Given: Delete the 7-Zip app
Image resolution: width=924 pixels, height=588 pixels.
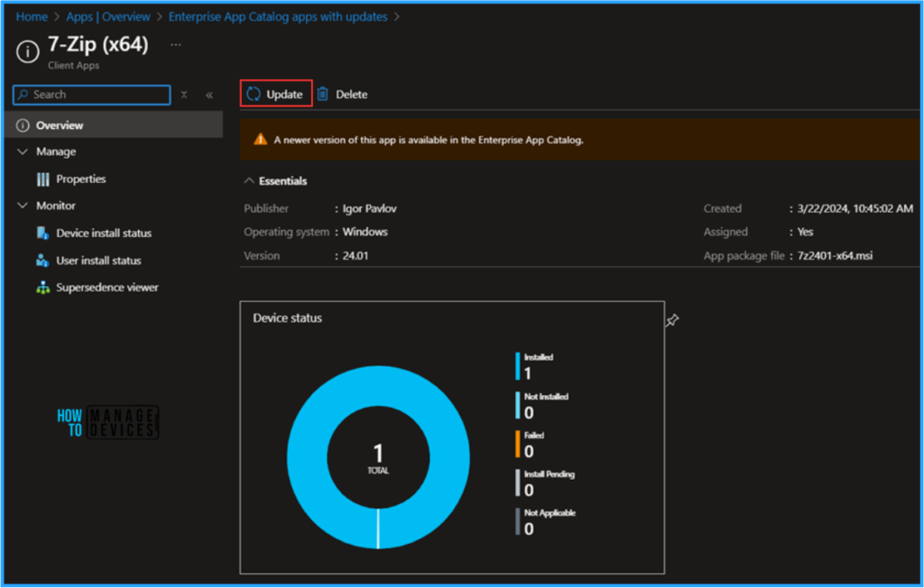Looking at the screenshot, I should 342,95.
